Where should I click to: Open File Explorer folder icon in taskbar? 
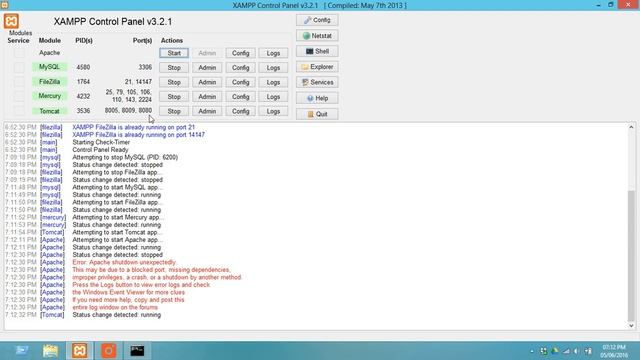point(51,351)
